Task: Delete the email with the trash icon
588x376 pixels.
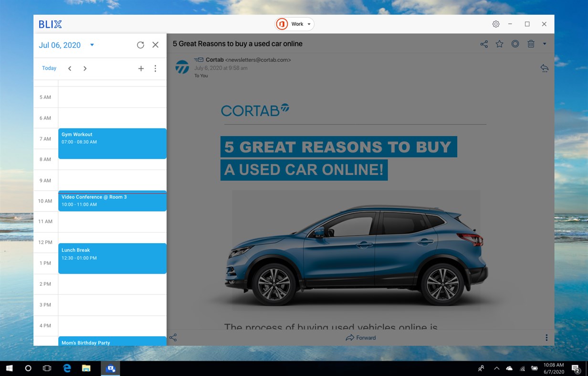Action: click(531, 44)
